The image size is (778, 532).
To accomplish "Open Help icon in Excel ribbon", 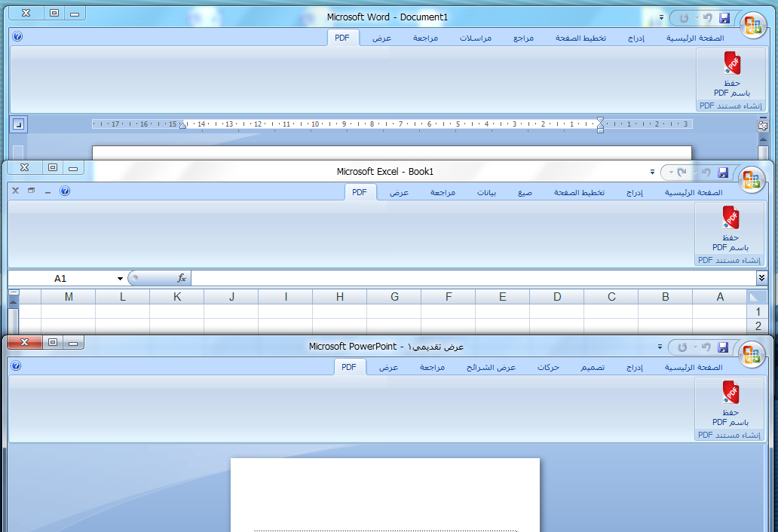I will point(65,191).
